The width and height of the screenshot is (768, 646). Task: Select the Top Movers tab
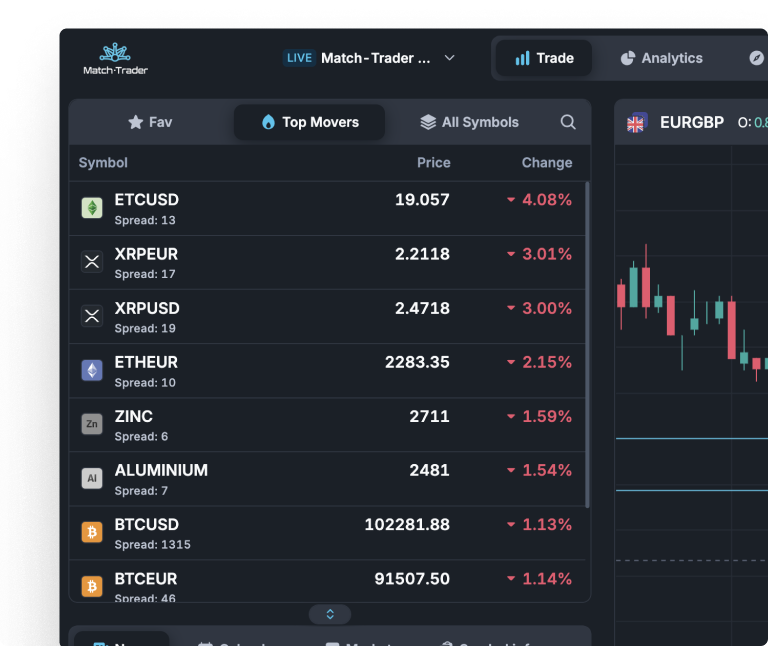pyautogui.click(x=309, y=122)
